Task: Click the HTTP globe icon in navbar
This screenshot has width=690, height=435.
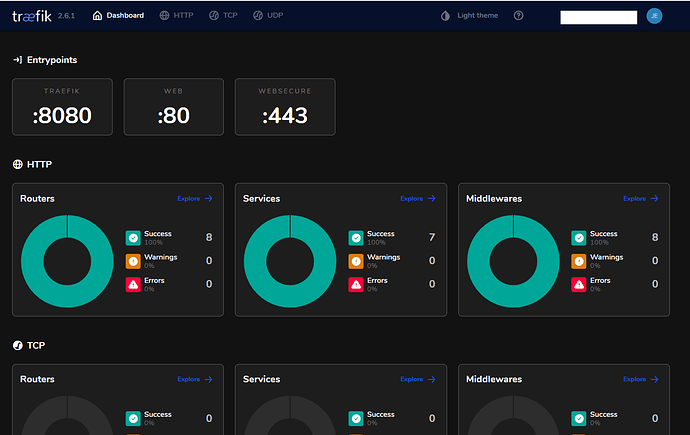Action: [164, 15]
